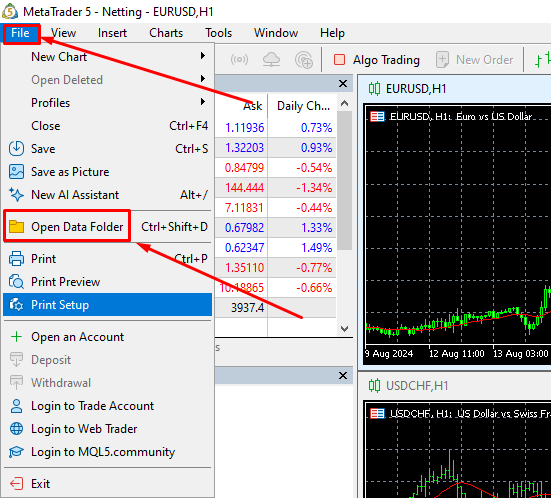
Task: Click the Print Preview magnifier icon
Action: pyautogui.click(x=16, y=282)
